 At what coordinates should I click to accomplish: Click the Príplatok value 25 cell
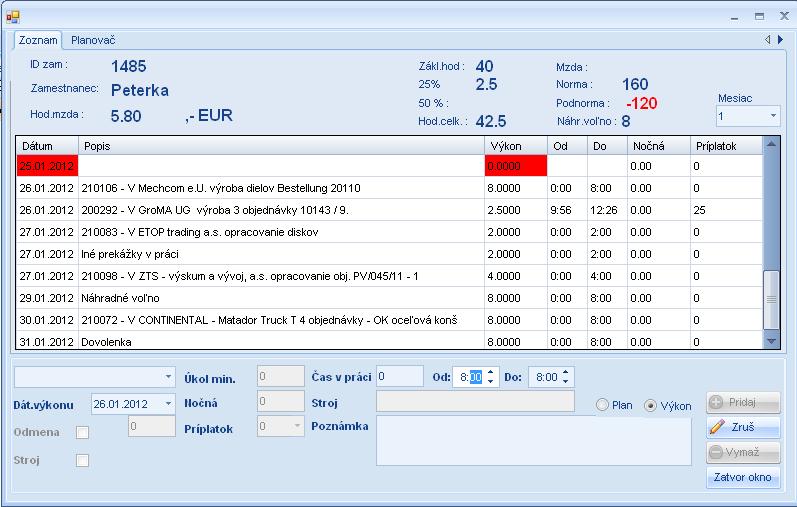726,210
